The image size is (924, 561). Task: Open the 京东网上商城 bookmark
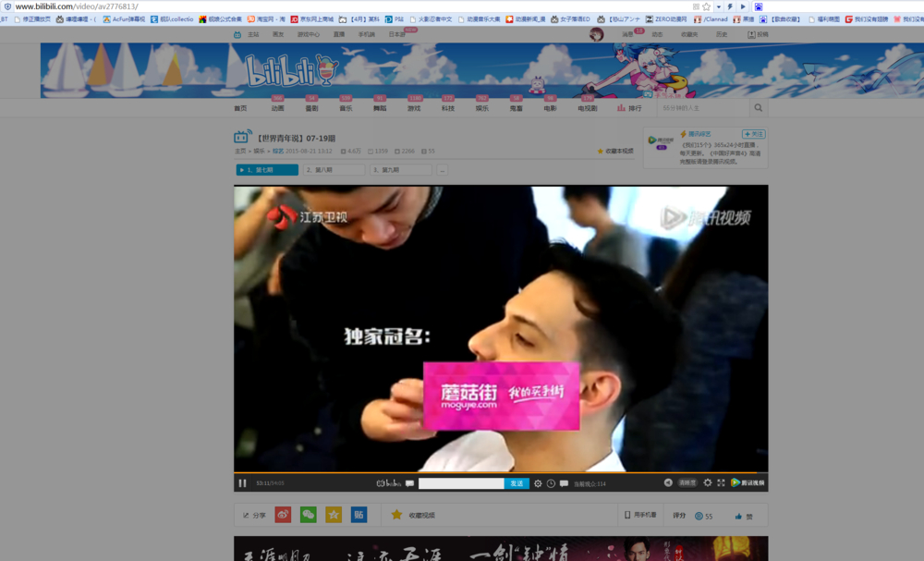[x=311, y=19]
